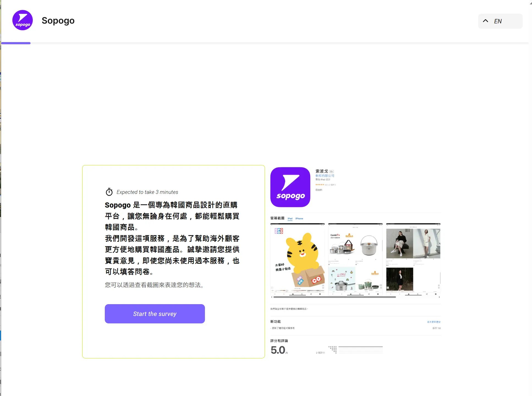Click the screenshot gallery horizontal scrollbar
This screenshot has height=396, width=532.
tap(334, 297)
